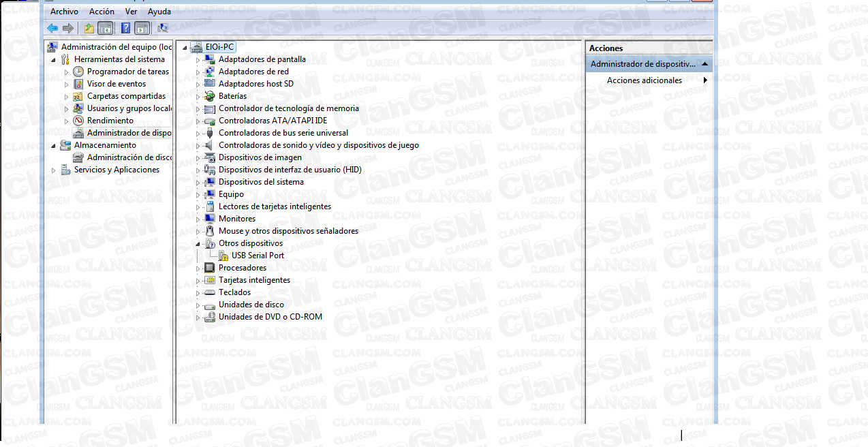Screen dimensions: 868x447
Task: Select the Monitores label
Action: point(237,219)
